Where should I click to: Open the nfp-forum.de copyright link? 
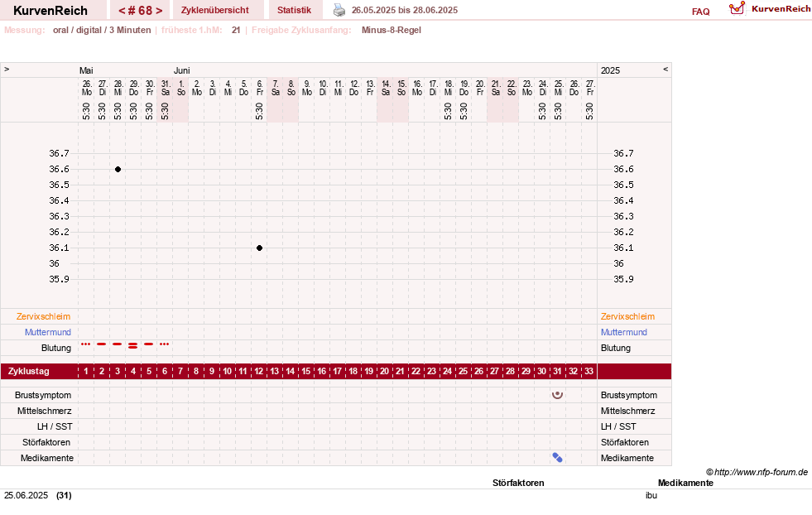757,472
